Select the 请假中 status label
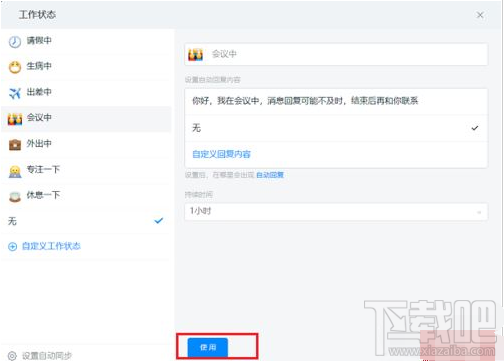 point(39,40)
